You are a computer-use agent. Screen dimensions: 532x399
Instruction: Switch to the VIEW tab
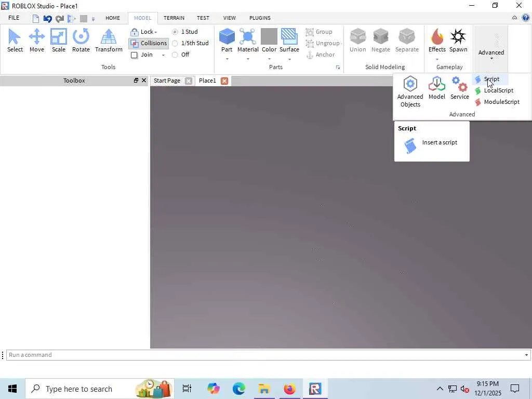coord(229,18)
